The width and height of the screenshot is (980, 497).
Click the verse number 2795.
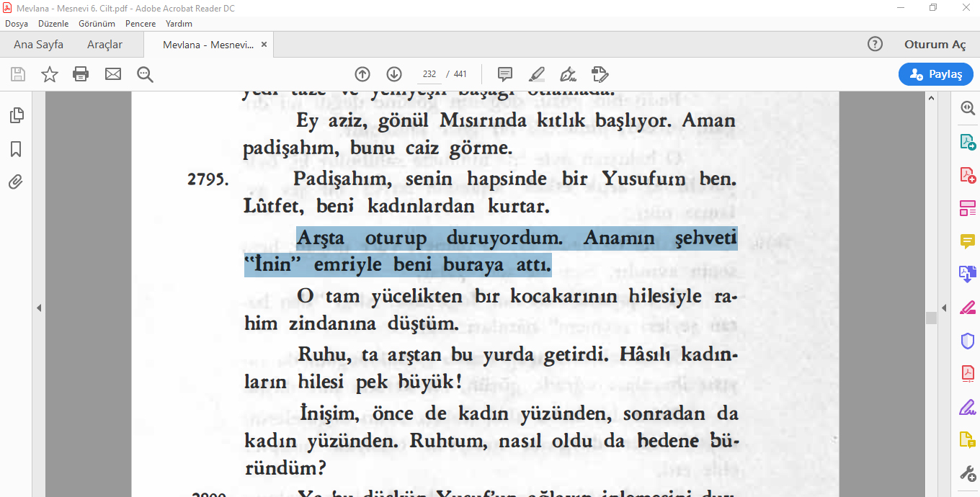(208, 180)
